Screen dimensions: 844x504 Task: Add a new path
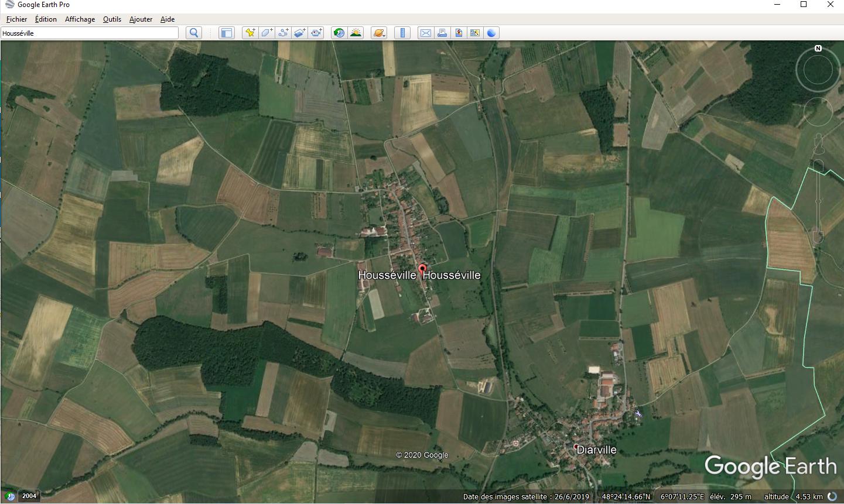[283, 33]
